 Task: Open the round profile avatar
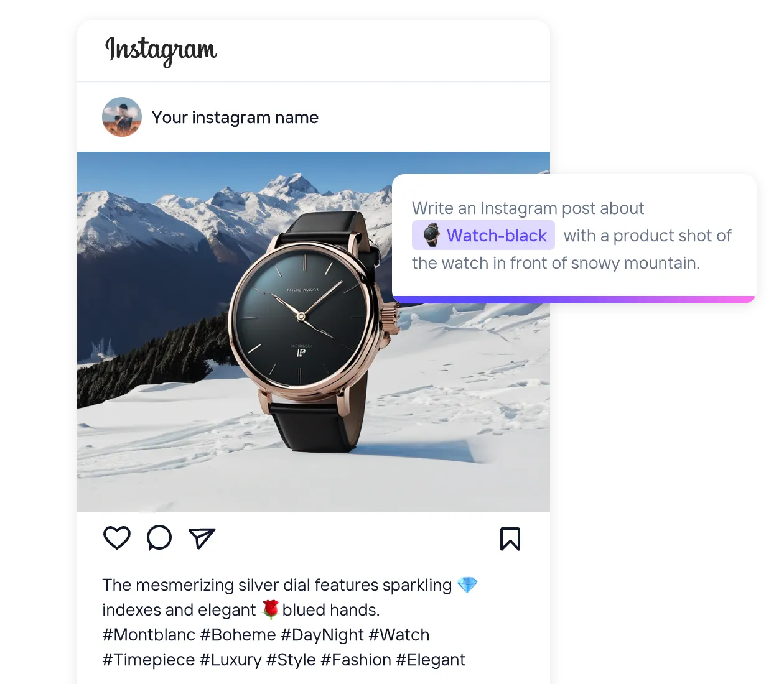[122, 117]
